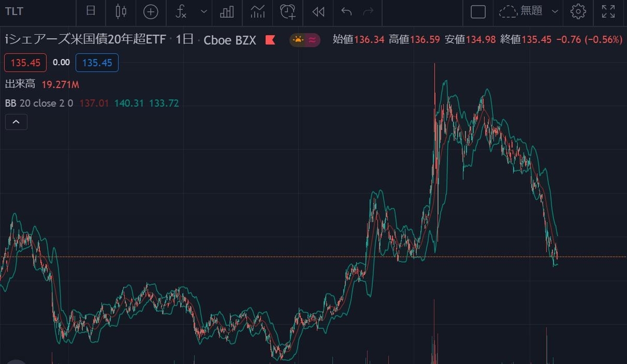627x364 pixels.
Task: Click the market status sun indicator
Action: point(298,40)
